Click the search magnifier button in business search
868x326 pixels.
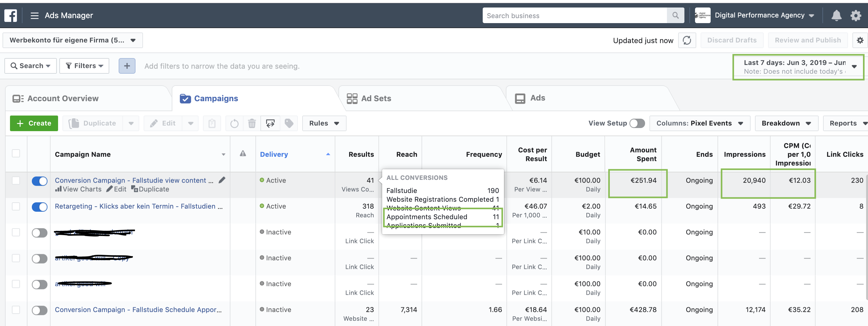click(675, 16)
